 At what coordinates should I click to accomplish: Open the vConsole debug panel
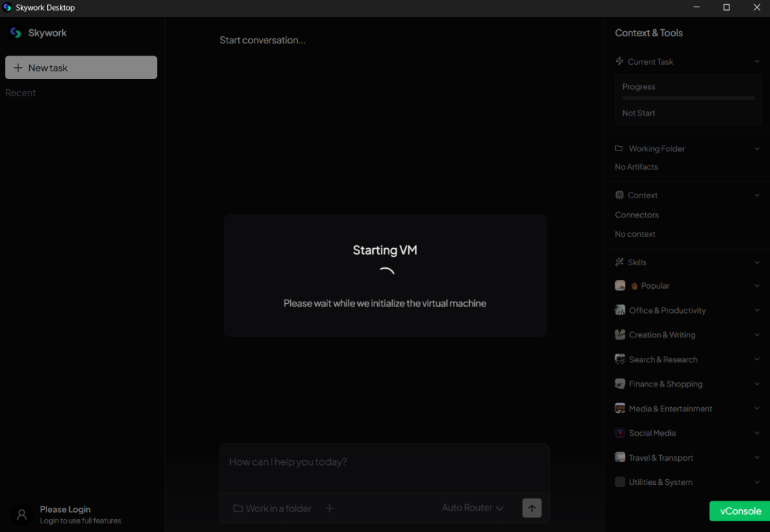pyautogui.click(x=740, y=511)
